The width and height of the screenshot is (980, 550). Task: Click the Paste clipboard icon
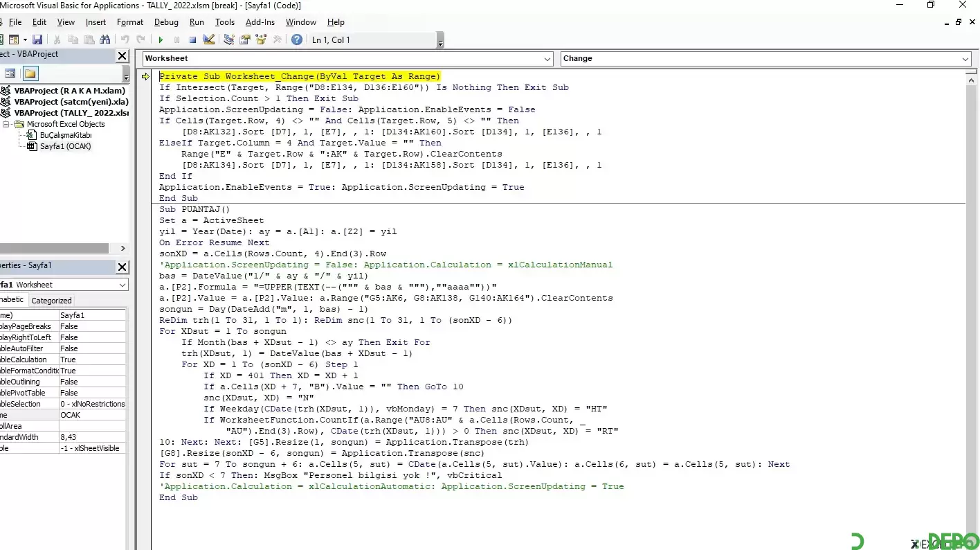click(89, 40)
